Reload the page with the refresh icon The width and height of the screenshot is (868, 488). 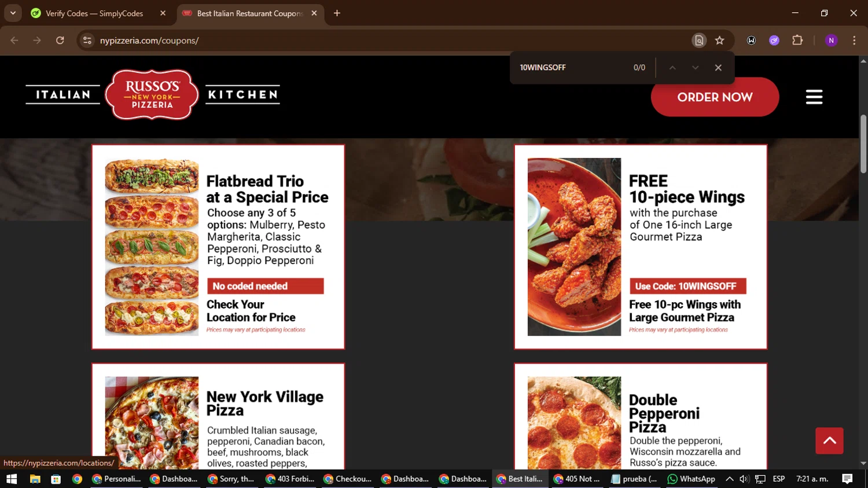[60, 41]
